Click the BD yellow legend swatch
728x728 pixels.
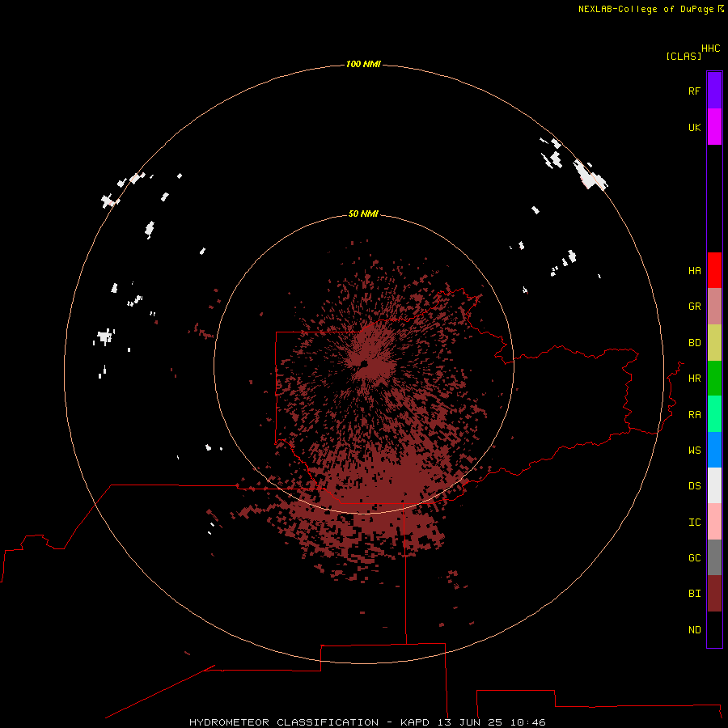[x=714, y=343]
